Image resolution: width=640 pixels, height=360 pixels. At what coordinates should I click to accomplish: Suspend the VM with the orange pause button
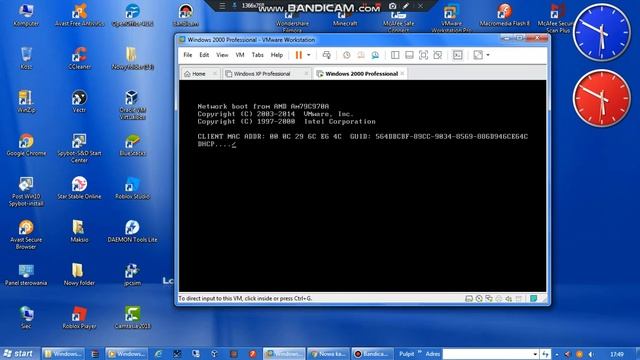click(x=299, y=55)
